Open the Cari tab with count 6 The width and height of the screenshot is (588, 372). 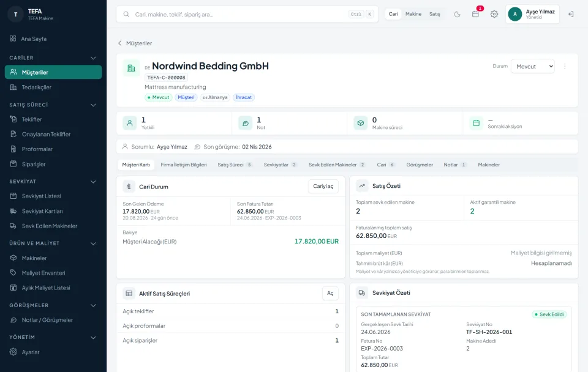coord(385,165)
